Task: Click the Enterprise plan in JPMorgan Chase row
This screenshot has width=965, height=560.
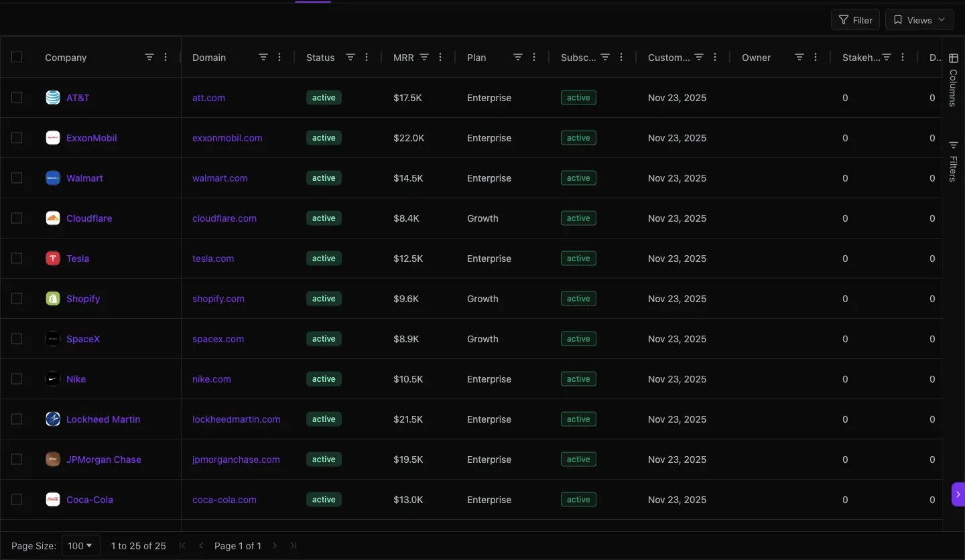Action: coord(489,460)
